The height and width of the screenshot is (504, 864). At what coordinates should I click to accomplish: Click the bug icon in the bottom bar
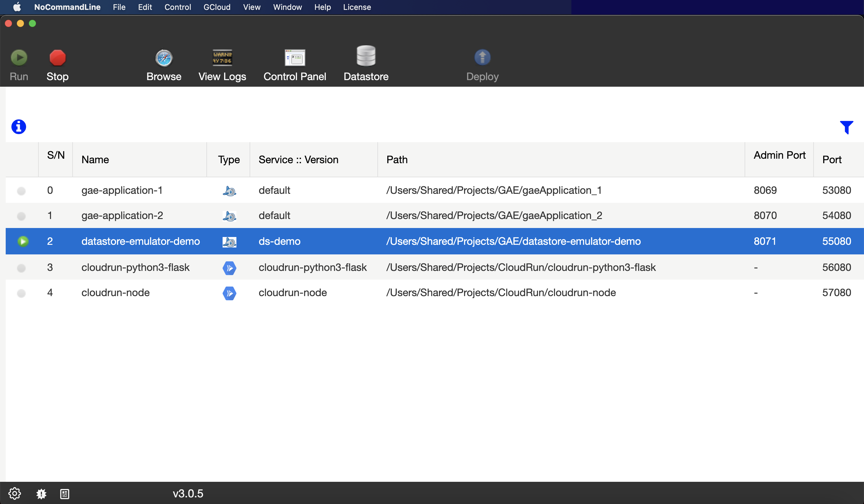pos(41,493)
